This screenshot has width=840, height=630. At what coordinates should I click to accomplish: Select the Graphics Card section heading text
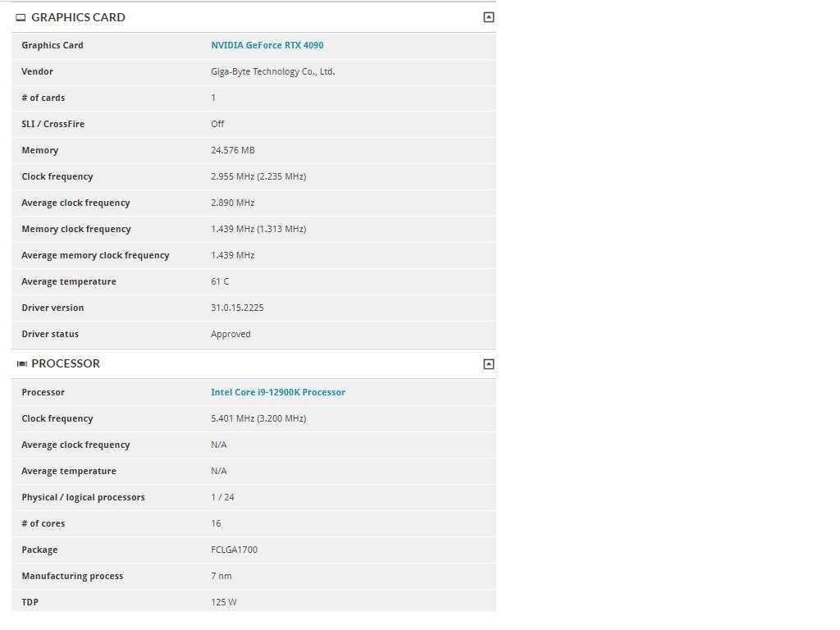[x=78, y=17]
